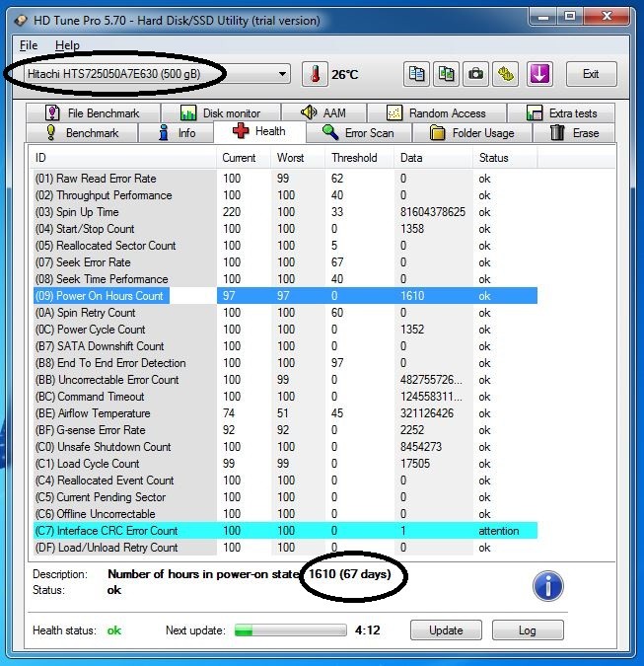
Task: Select the Power On Hours Count row
Action: 285,296
